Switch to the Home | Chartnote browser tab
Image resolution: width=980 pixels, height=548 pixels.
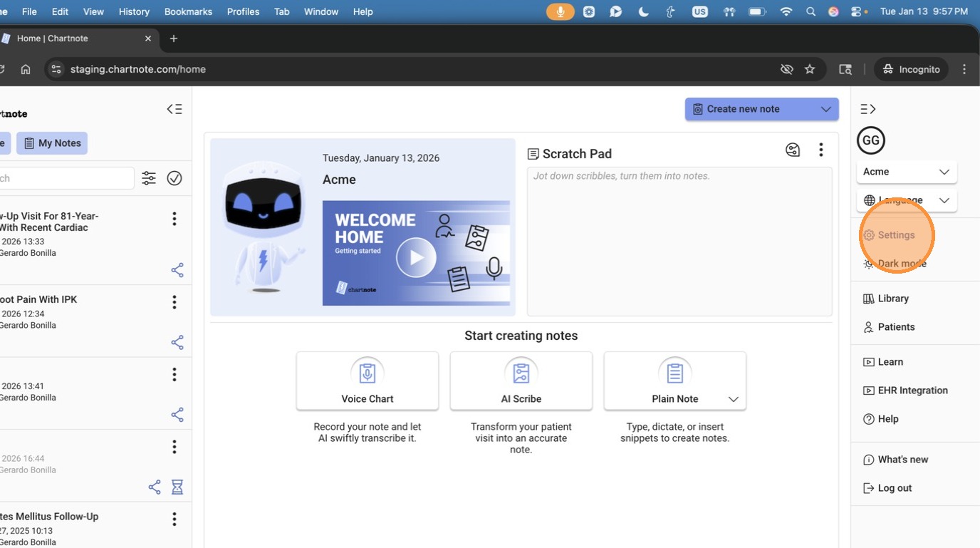77,38
